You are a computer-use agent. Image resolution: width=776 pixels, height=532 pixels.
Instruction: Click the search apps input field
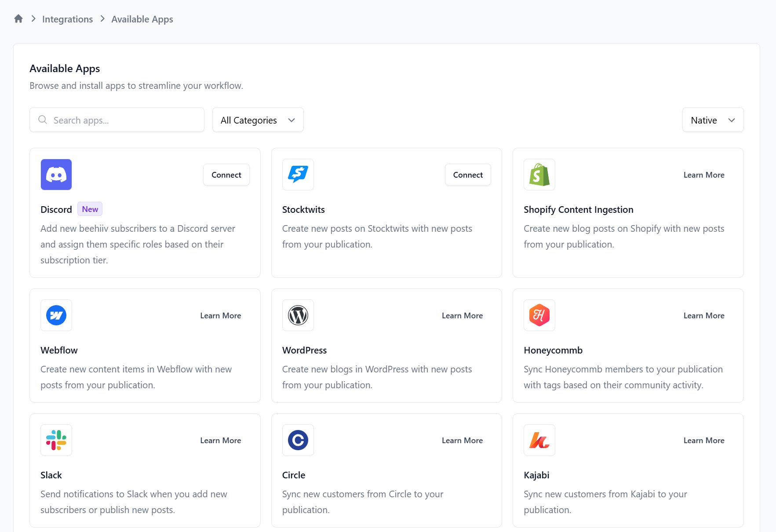tap(117, 120)
